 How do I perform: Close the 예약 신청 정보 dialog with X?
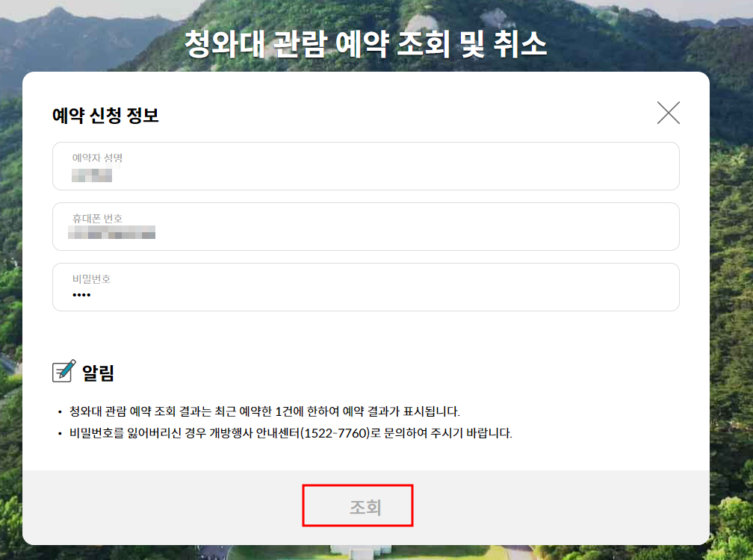[x=668, y=113]
